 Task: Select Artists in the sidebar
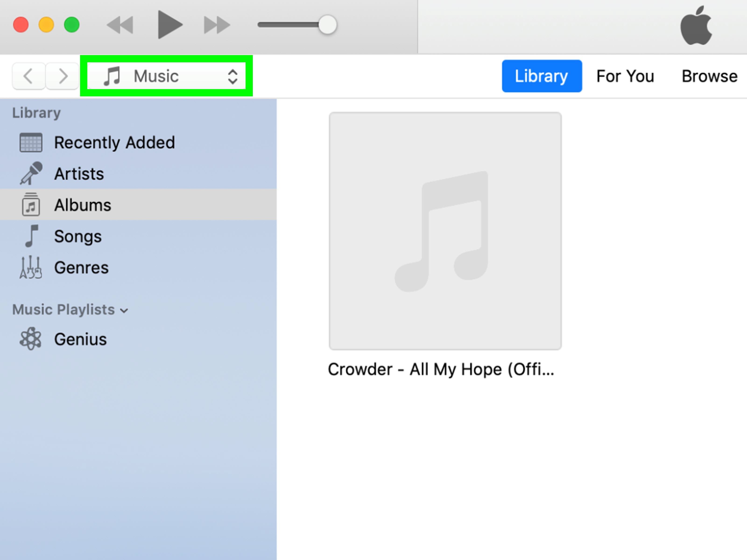click(138, 174)
